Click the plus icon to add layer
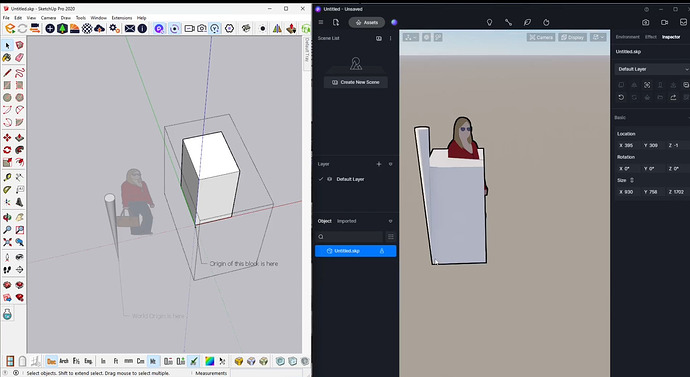This screenshot has height=377, width=690. click(379, 164)
